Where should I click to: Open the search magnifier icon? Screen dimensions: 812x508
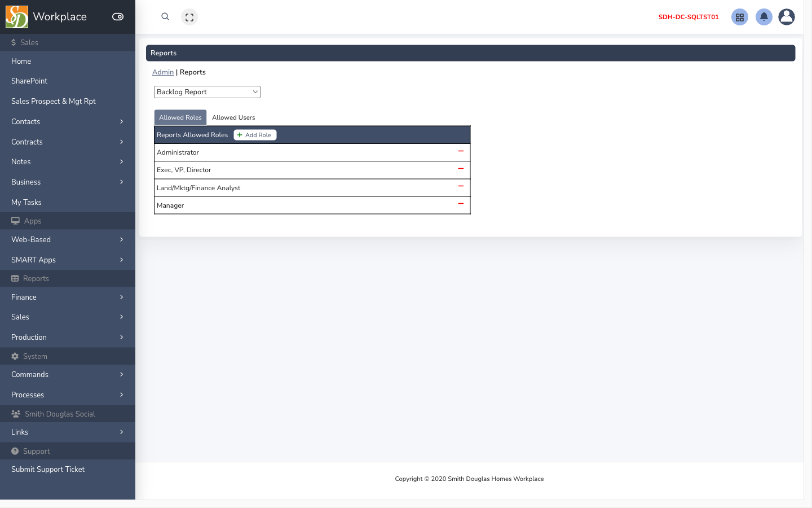point(165,17)
